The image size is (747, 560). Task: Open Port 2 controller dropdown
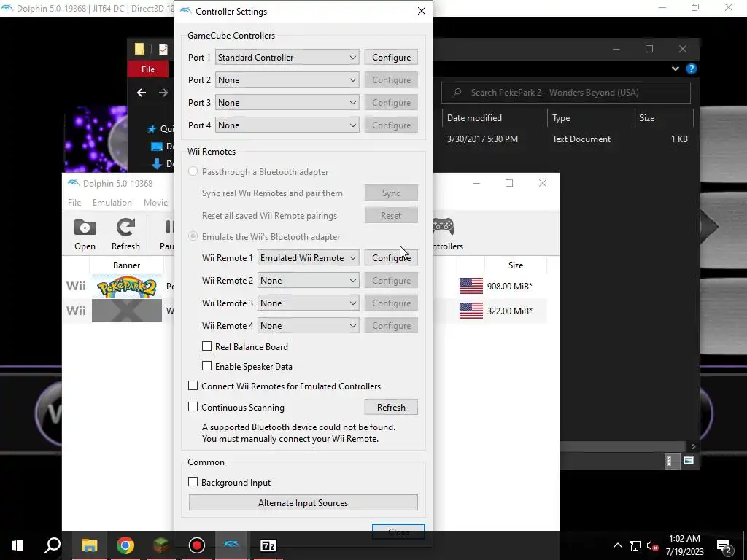287,80
